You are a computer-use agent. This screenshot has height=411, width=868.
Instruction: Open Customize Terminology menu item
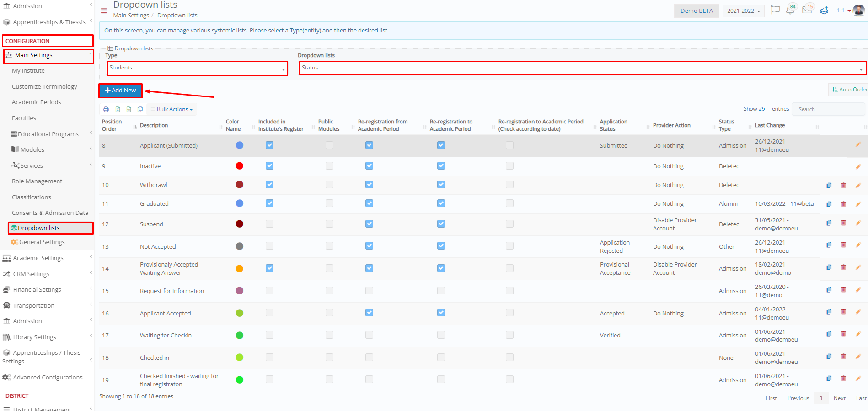pyautogui.click(x=44, y=86)
